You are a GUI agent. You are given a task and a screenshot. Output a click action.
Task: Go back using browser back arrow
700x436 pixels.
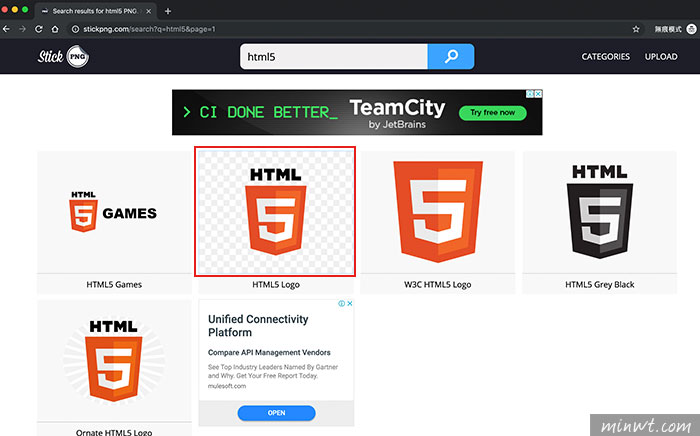pyautogui.click(x=9, y=29)
